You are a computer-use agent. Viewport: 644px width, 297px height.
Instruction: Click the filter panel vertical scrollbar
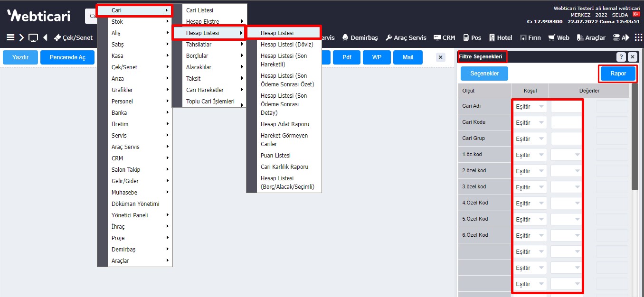[x=635, y=138]
